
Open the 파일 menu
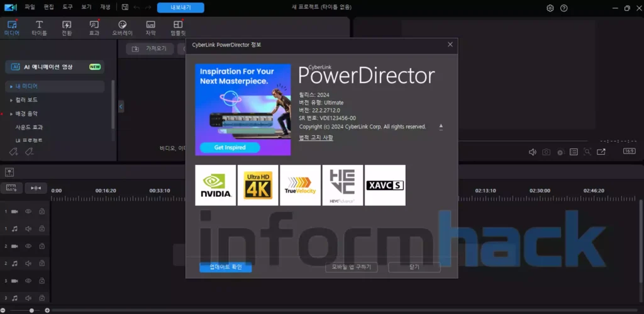(x=30, y=8)
